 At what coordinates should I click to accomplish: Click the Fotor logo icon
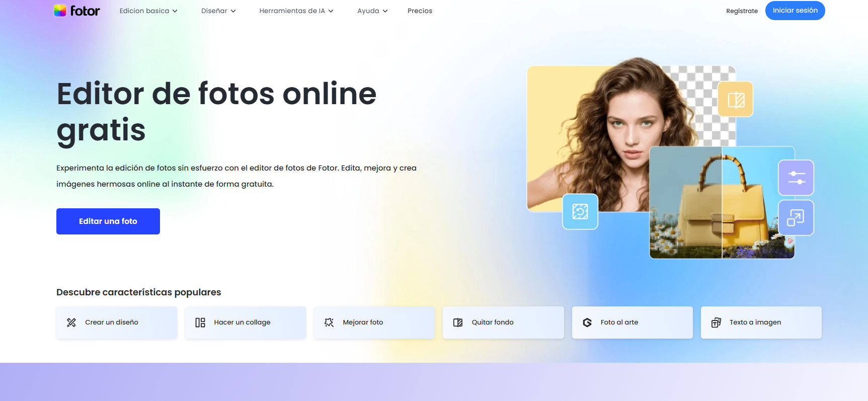[60, 11]
